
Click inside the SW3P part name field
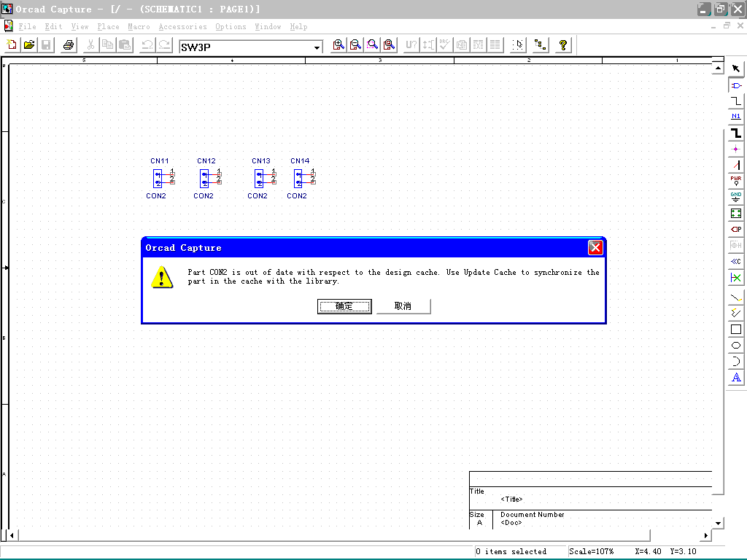(x=245, y=47)
